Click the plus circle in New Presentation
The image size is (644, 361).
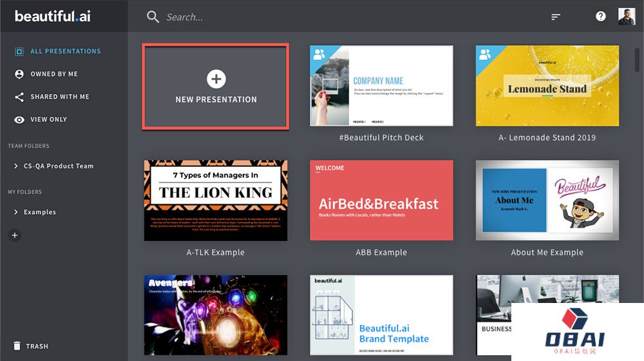pos(216,79)
